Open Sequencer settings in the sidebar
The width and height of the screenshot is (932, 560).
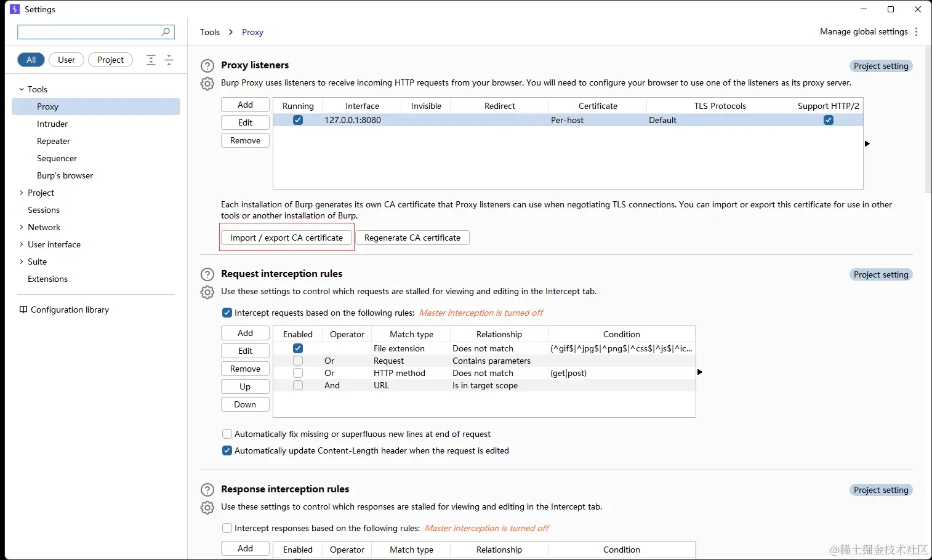point(57,158)
